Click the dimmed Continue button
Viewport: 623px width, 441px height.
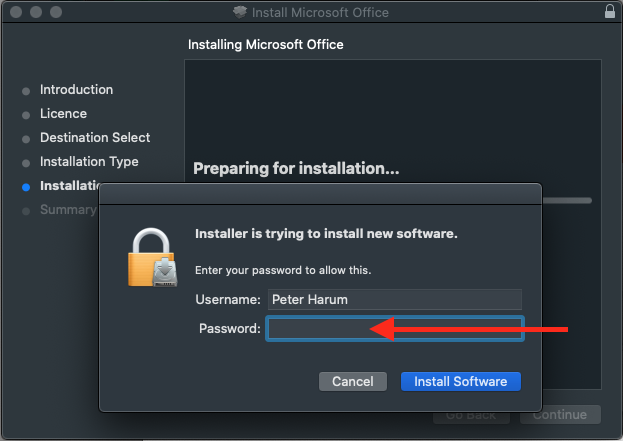559,414
